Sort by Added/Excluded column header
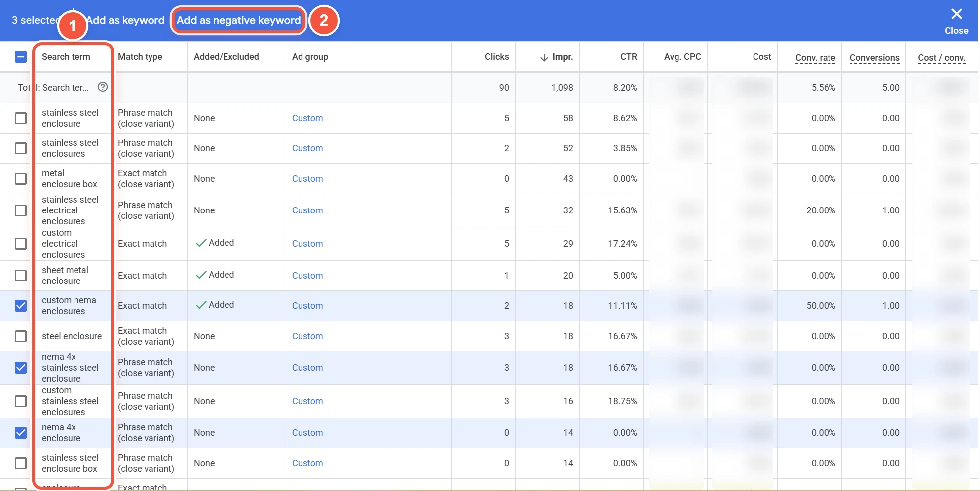 tap(226, 57)
